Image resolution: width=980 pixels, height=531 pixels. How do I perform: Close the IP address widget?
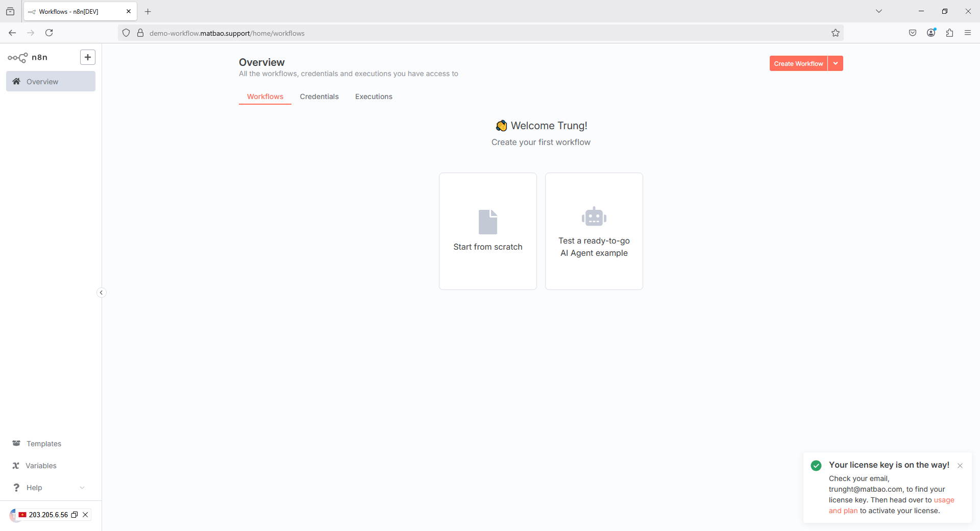tap(85, 515)
